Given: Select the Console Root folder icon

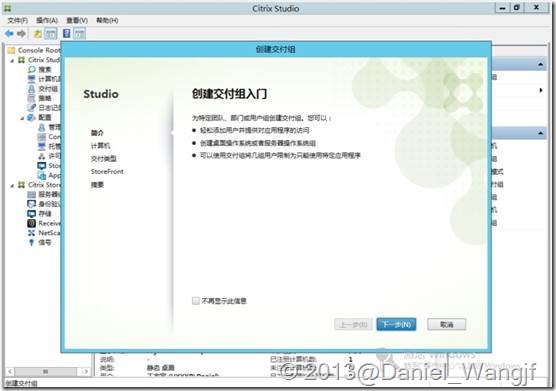Looking at the screenshot, I should [x=11, y=50].
